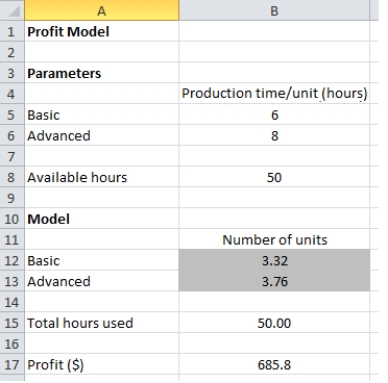Select row 11 header
Screen dimensions: 388x383
coord(12,239)
